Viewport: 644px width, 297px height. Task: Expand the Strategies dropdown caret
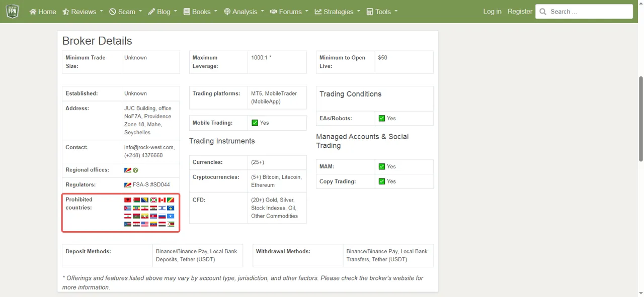pyautogui.click(x=358, y=11)
